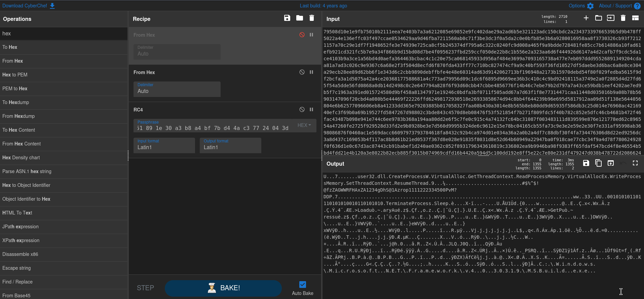Maximise the output pane
The height and width of the screenshot is (299, 644).
coord(635,163)
